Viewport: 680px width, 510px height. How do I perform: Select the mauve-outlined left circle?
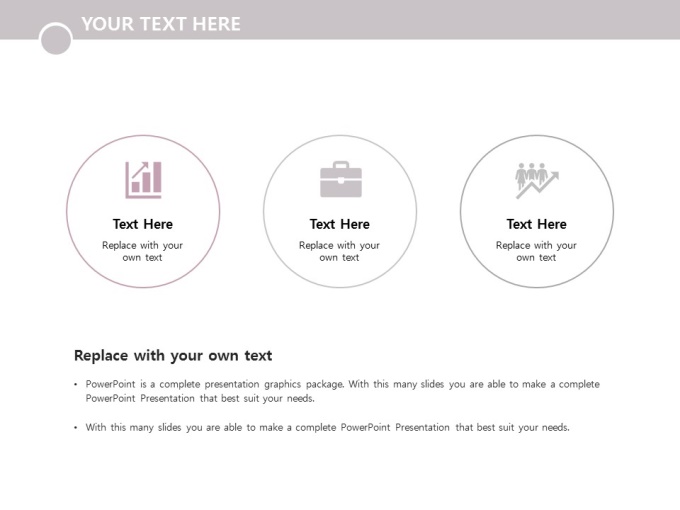point(143,211)
